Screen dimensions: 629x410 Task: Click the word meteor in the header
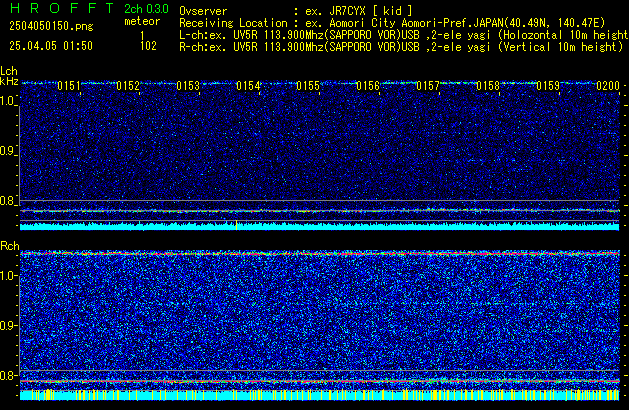(142, 21)
